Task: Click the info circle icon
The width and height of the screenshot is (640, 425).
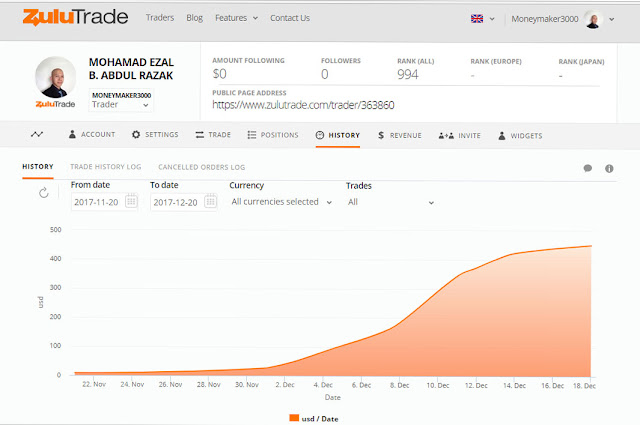Action: click(x=609, y=169)
